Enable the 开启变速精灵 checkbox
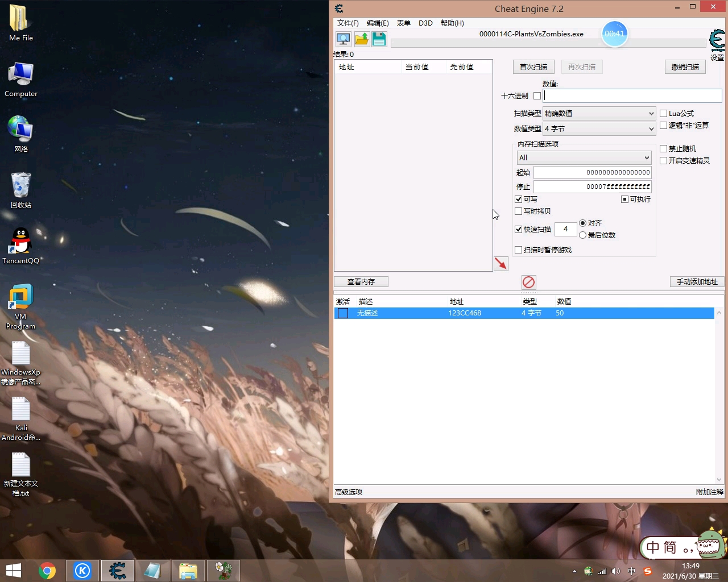The height and width of the screenshot is (582, 728). 663,161
